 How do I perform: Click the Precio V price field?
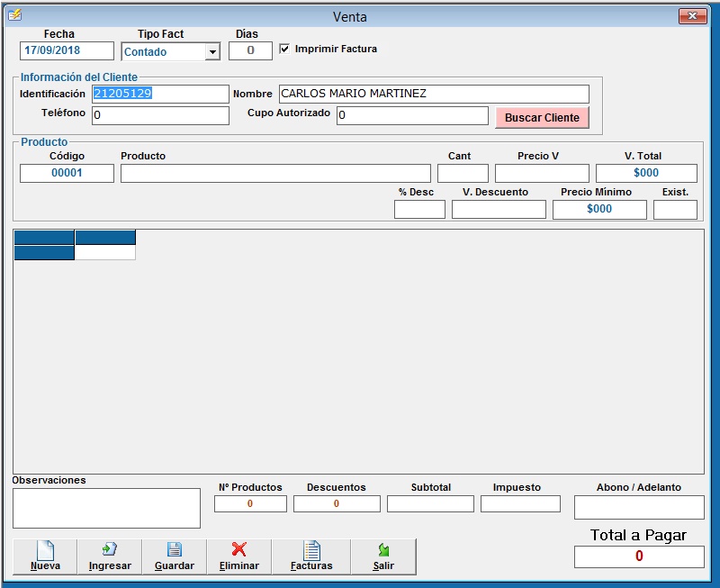point(542,173)
